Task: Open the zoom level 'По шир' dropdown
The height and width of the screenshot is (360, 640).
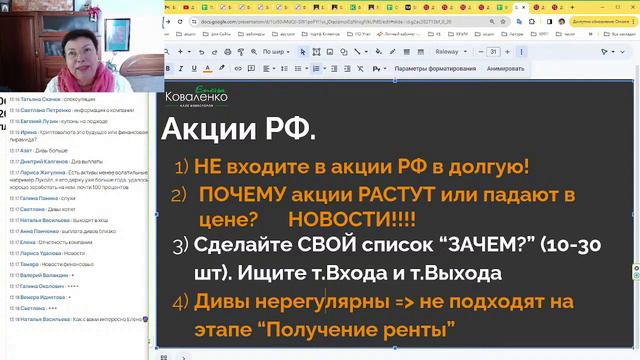Action: pyautogui.click(x=276, y=52)
